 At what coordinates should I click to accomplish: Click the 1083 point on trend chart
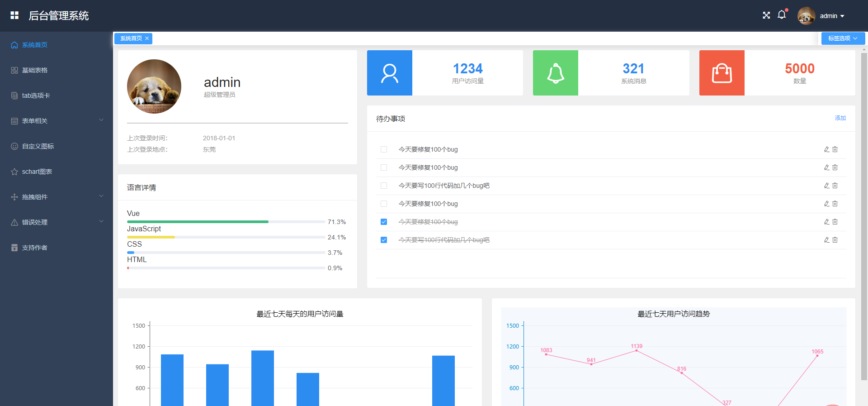pos(546,354)
